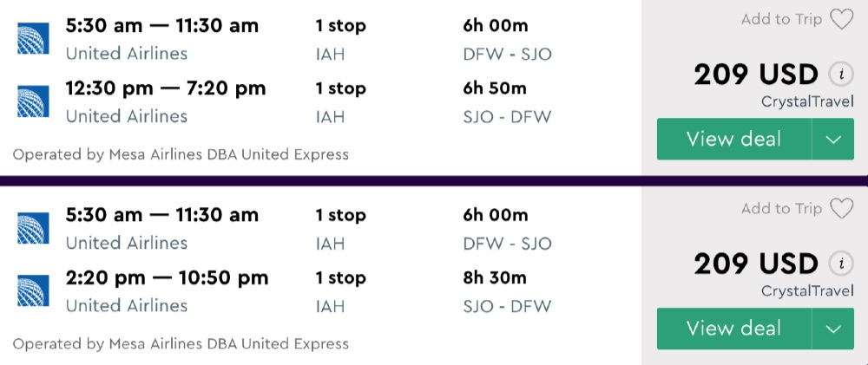
Task: Click the 6h 50m duration of the return flight
Action: (x=495, y=88)
